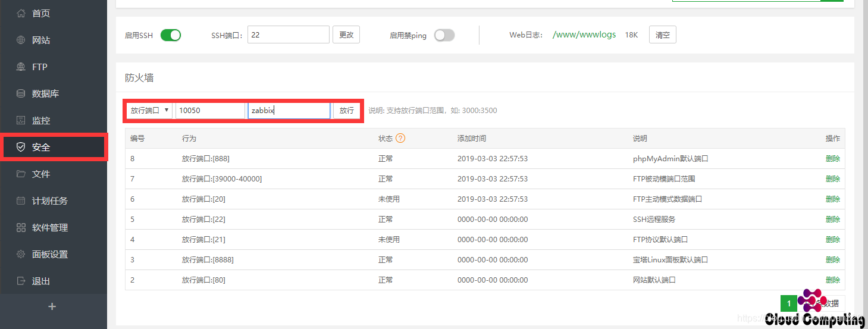The width and height of the screenshot is (868, 329).
Task: Click the shield icon beside 安全
Action: pyautogui.click(x=21, y=147)
